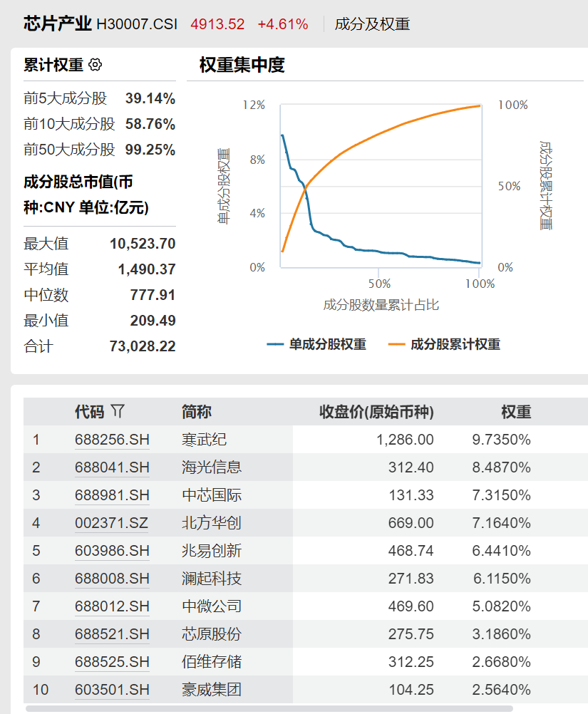Click the closing price 669.00
Screen dimensions: 588x714
[411, 523]
